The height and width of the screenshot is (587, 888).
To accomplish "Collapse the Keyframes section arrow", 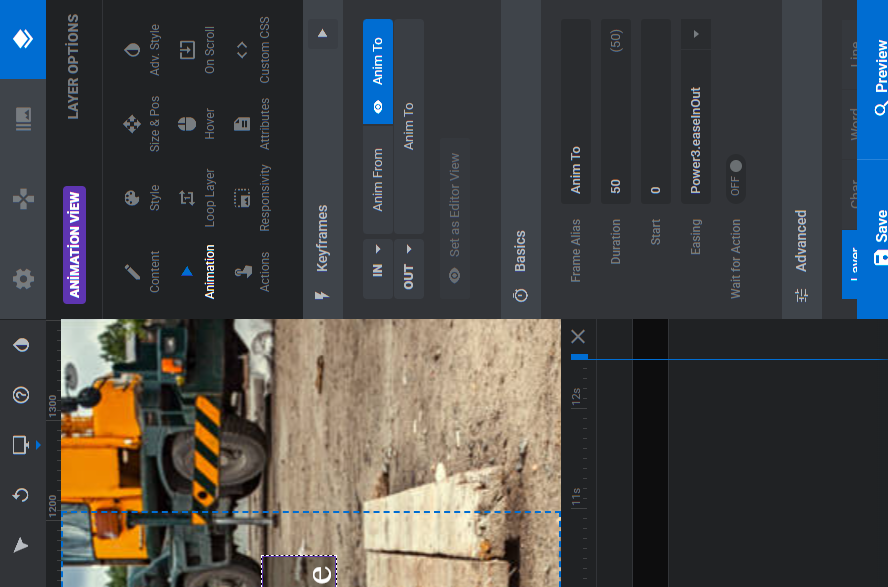I will (322, 35).
